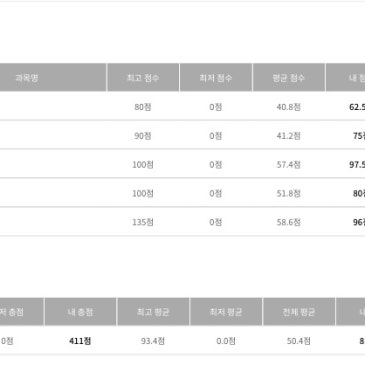Click the 40.8점 average score cell
365x365 pixels.
pyautogui.click(x=289, y=107)
